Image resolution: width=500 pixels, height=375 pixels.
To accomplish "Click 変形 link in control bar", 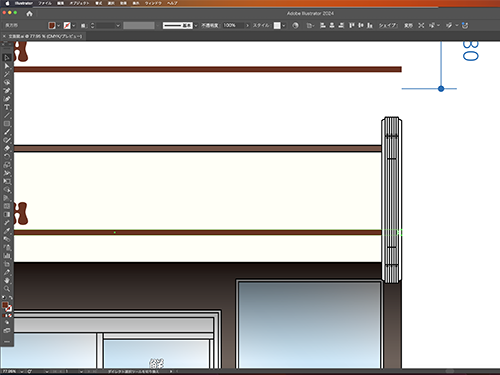I will (408, 25).
